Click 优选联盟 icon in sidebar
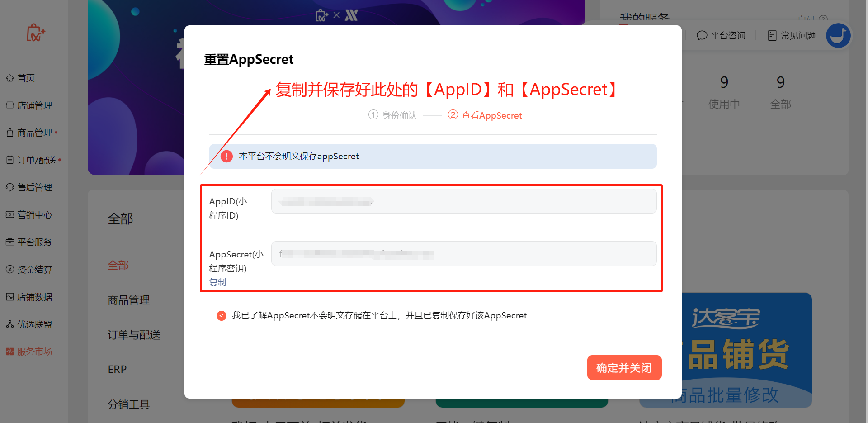The image size is (868, 423). (x=10, y=324)
